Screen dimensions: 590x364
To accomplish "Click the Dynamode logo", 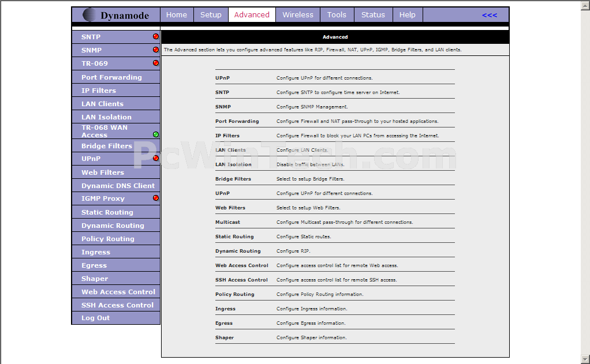I will tap(116, 15).
